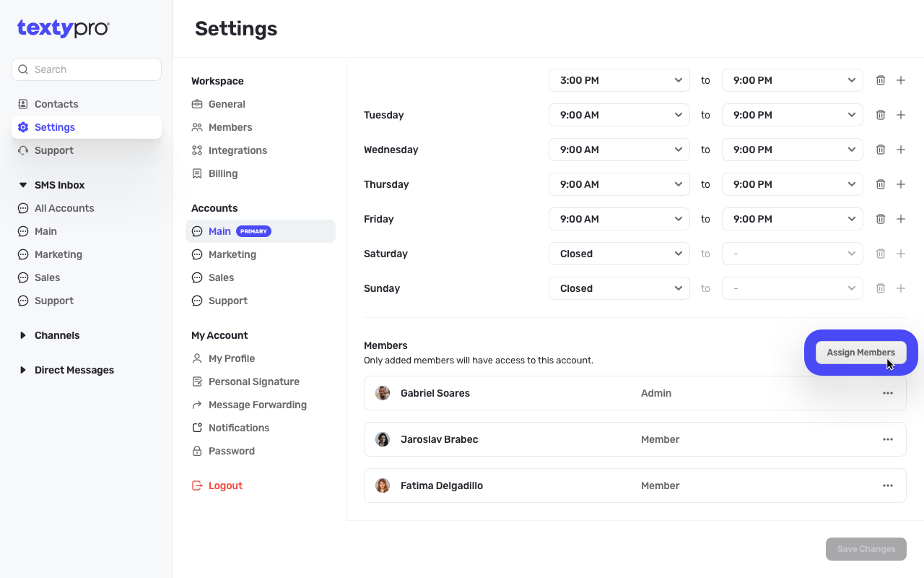Expand the Direct Messages section

(x=23, y=370)
